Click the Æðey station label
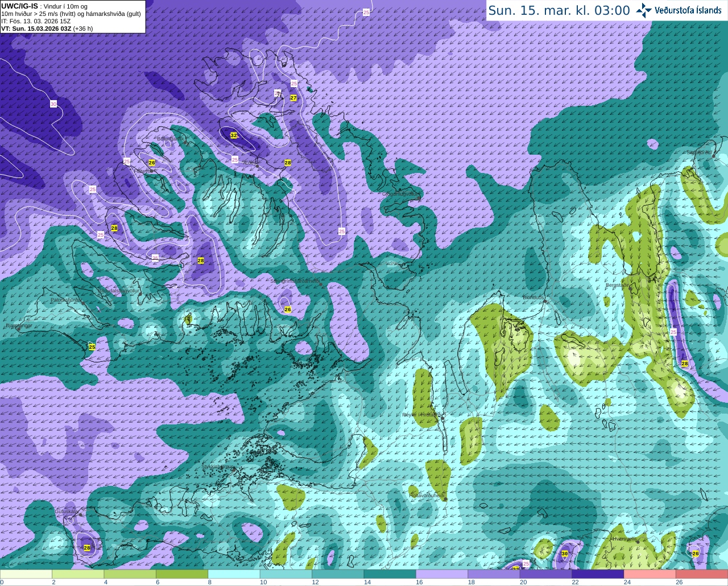Screen dimensions: 728x586 coord(251,163)
